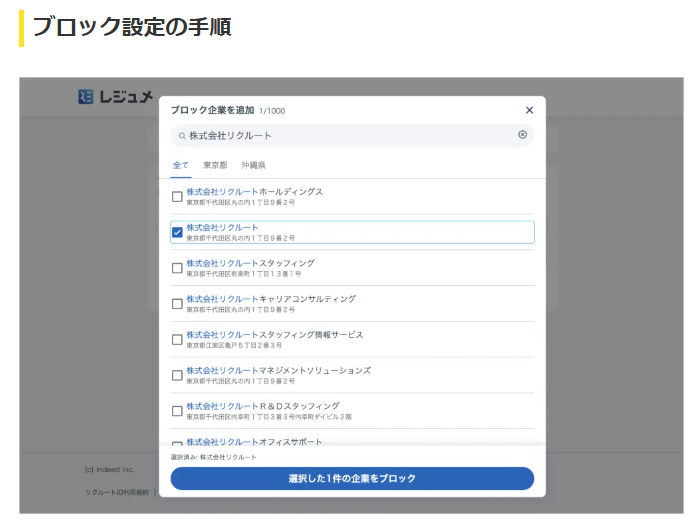
Task: Check 株式会社リクルートホールディングス checkbox
Action: point(177,196)
